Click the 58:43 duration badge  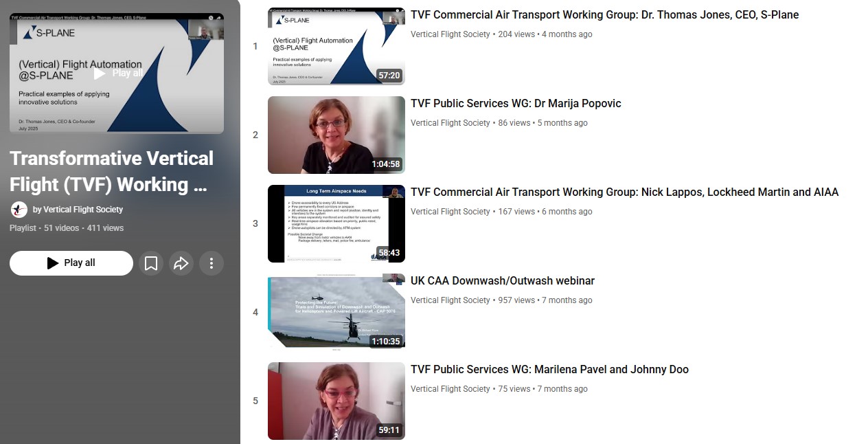pos(389,253)
